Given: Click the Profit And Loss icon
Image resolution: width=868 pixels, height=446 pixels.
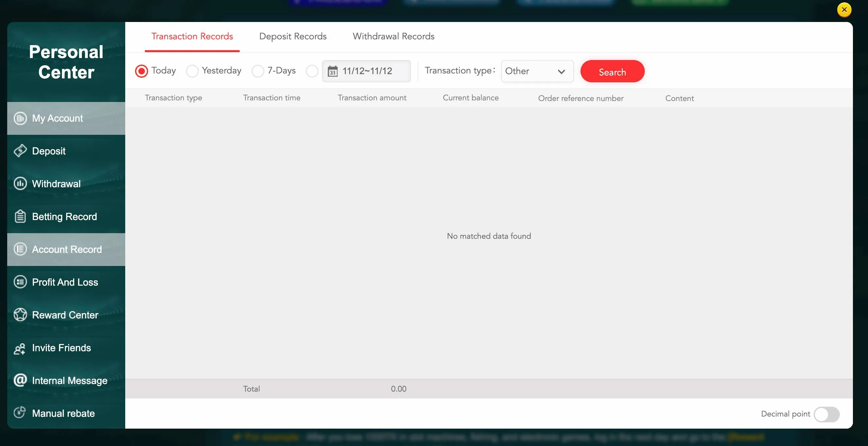Looking at the screenshot, I should click(x=20, y=282).
